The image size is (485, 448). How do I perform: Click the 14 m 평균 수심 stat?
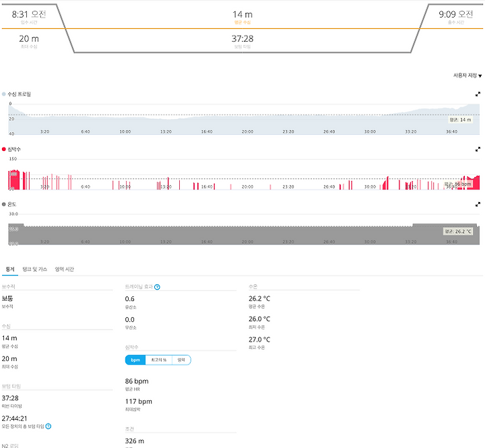pyautogui.click(x=9, y=338)
